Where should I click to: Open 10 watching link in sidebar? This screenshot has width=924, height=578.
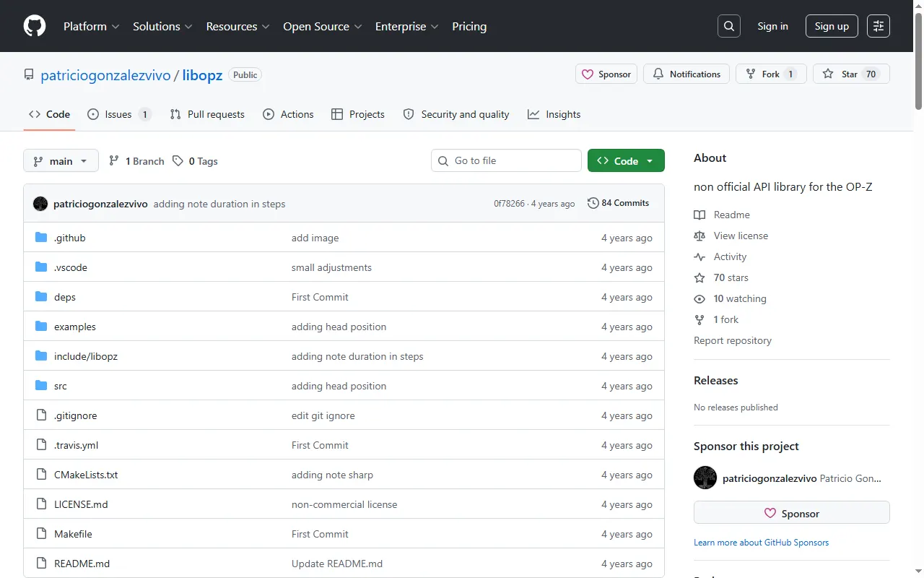pyautogui.click(x=730, y=298)
